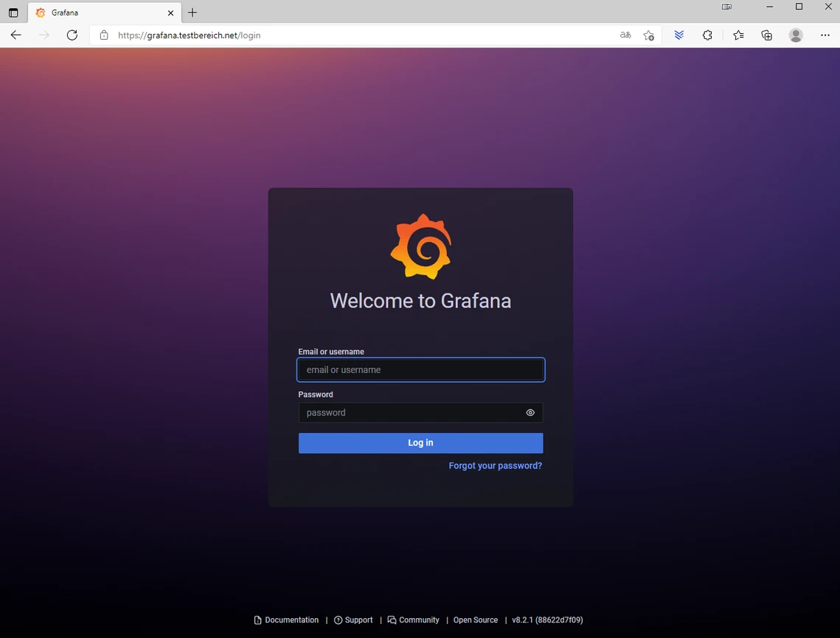The image size is (840, 638).
Task: Open the Documentation page from the footer
Action: pyautogui.click(x=291, y=620)
